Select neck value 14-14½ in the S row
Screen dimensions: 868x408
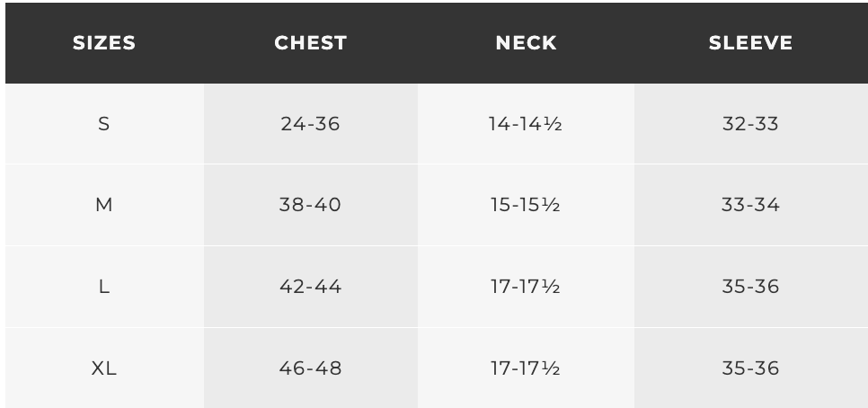[526, 124]
